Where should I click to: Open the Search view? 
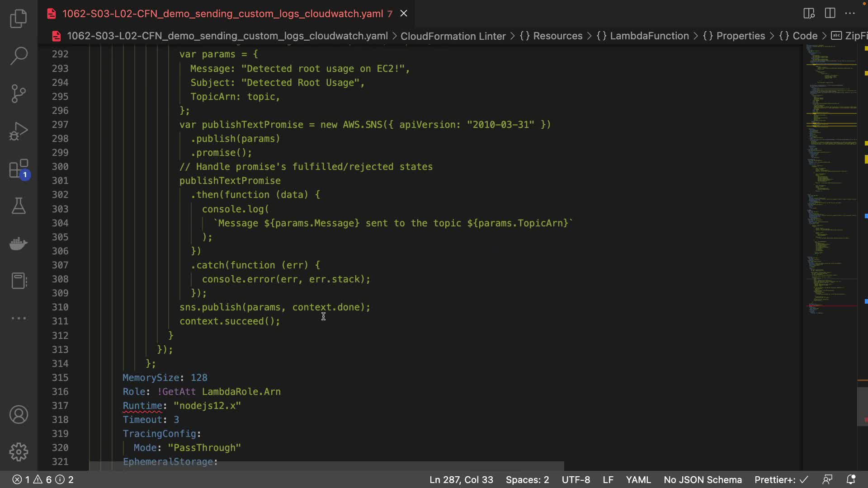[19, 56]
